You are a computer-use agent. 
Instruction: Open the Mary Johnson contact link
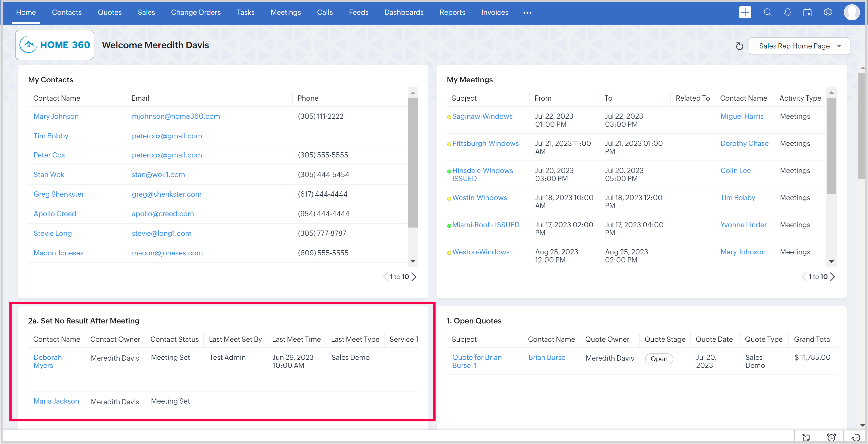tap(56, 116)
